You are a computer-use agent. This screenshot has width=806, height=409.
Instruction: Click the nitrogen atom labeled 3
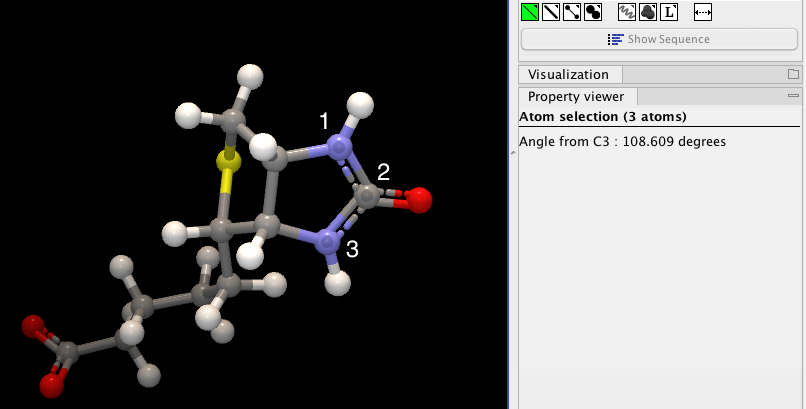point(327,240)
